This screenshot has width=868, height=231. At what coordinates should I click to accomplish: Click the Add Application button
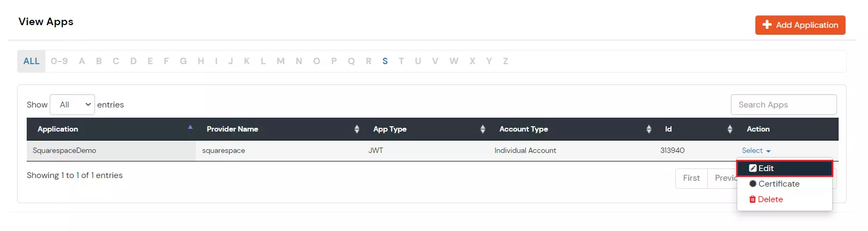coord(800,25)
